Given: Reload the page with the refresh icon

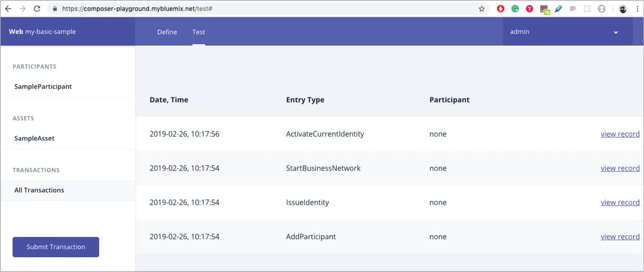Looking at the screenshot, I should click(x=37, y=9).
